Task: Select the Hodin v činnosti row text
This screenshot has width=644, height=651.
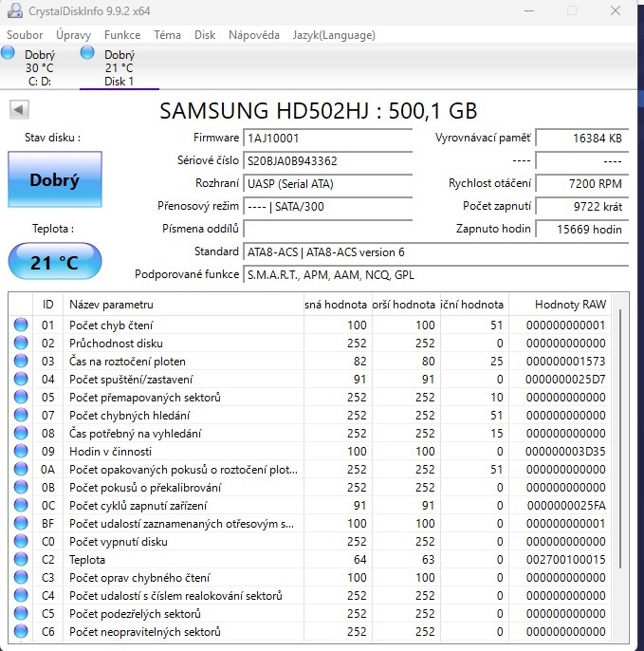Action: tap(110, 452)
